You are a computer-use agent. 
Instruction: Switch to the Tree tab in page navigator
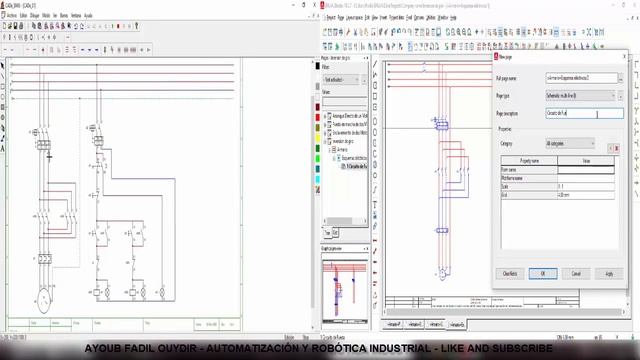pyautogui.click(x=327, y=233)
